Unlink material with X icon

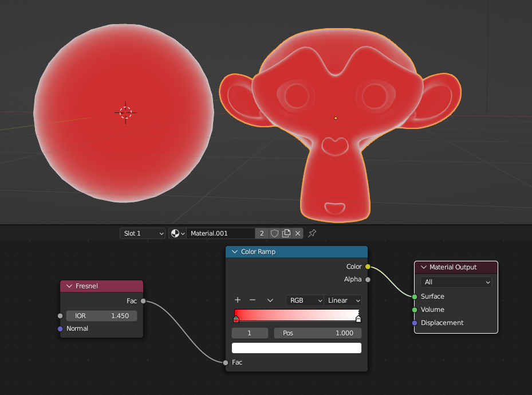298,233
